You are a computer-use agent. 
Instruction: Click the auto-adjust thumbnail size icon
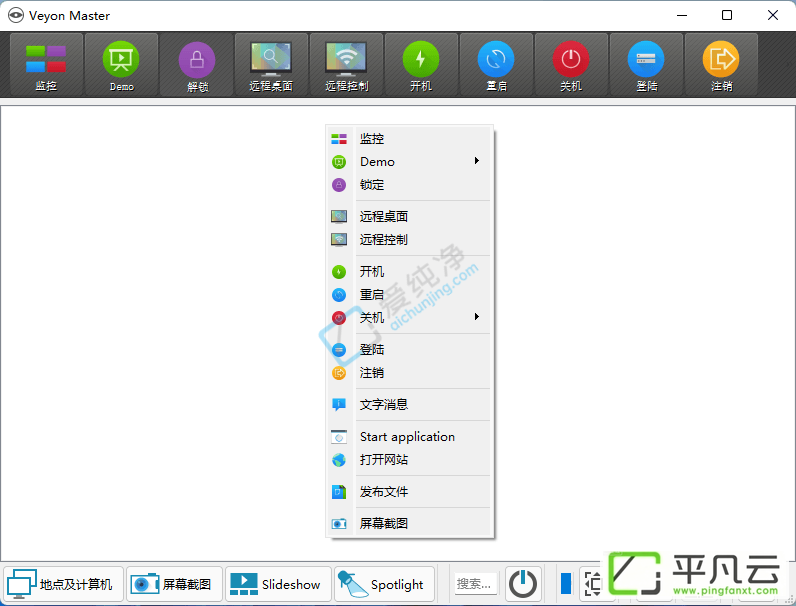point(592,584)
